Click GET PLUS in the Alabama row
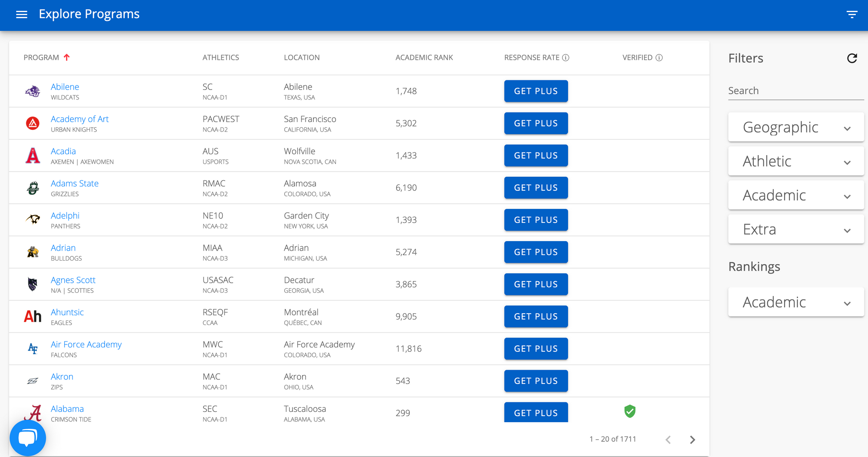This screenshot has width=868, height=457. [536, 412]
